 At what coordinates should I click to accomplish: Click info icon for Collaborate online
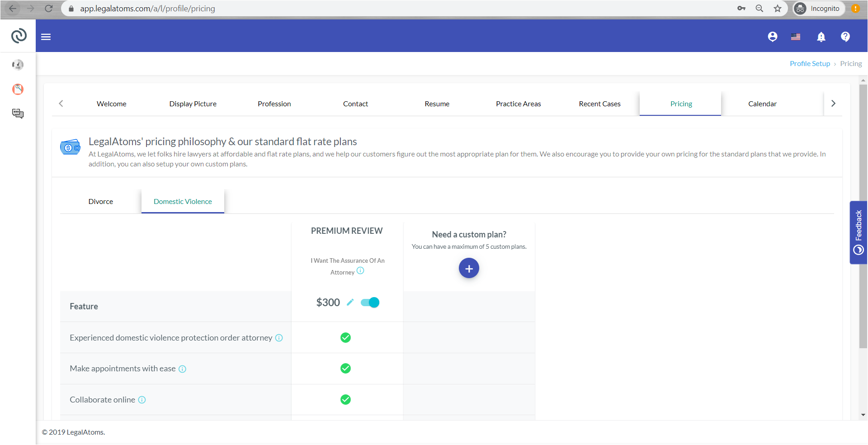[142, 400]
